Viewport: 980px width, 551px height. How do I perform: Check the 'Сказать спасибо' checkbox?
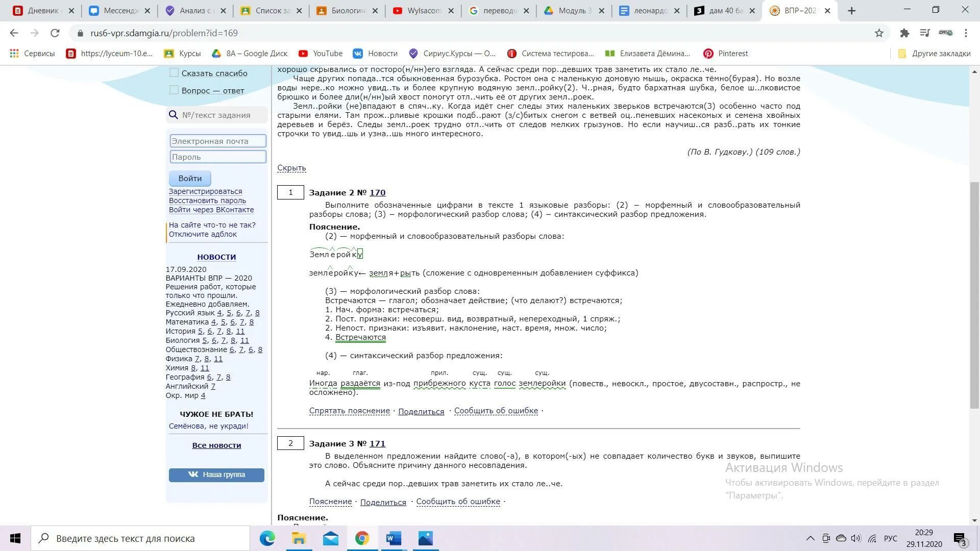coord(174,73)
